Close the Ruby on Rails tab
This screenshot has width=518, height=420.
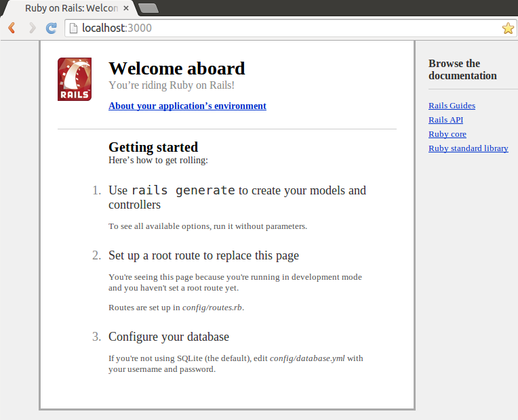(126, 8)
